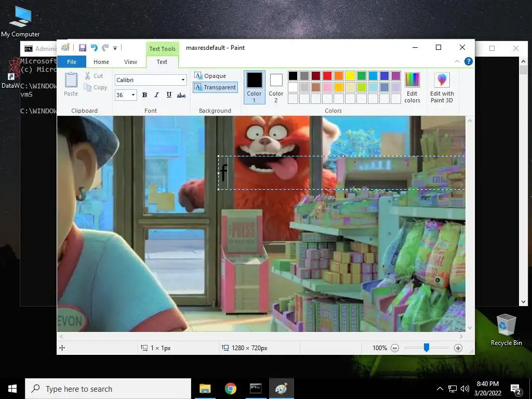Click the Cut scissors button

(94, 76)
